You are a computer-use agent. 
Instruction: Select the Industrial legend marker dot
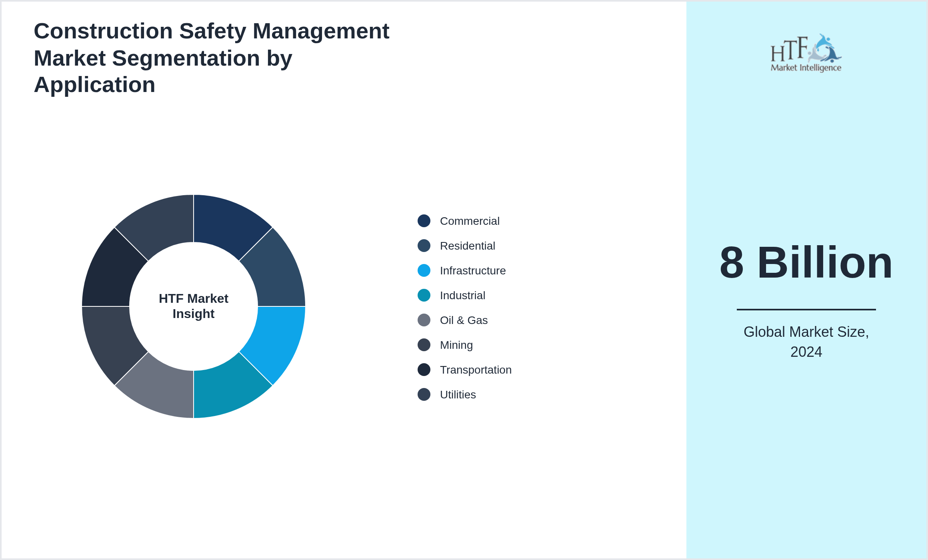[423, 295]
